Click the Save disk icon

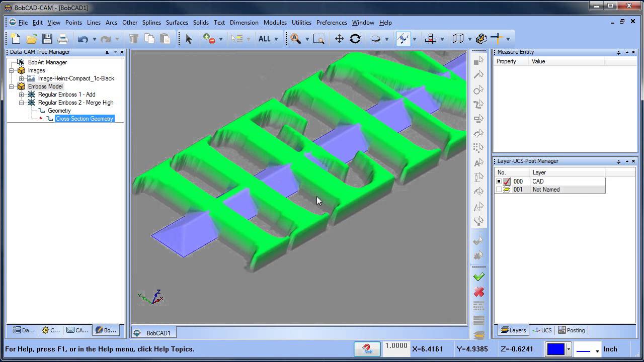coord(47,39)
